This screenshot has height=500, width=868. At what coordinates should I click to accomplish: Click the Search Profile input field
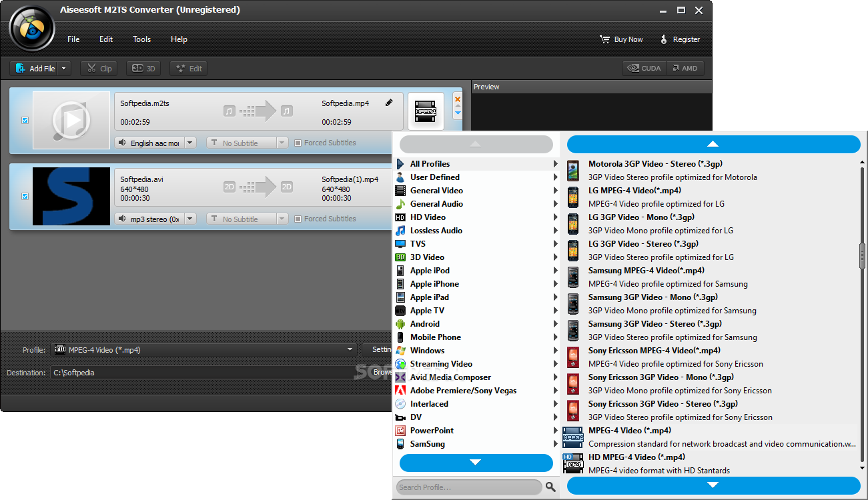(469, 487)
